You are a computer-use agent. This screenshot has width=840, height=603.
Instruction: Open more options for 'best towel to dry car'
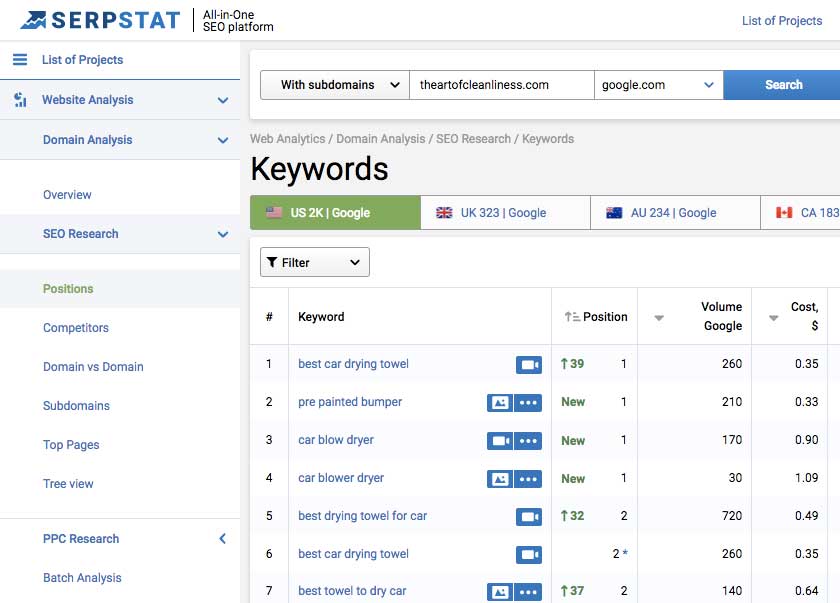pyautogui.click(x=529, y=592)
